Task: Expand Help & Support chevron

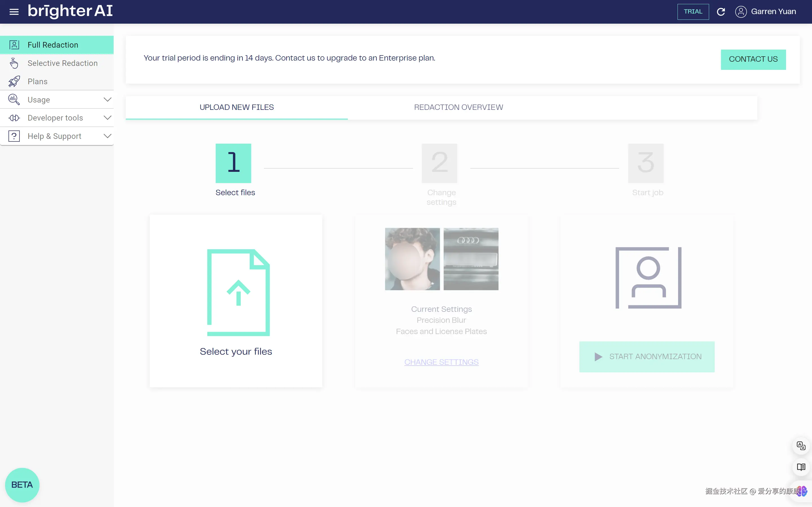Action: coord(107,136)
